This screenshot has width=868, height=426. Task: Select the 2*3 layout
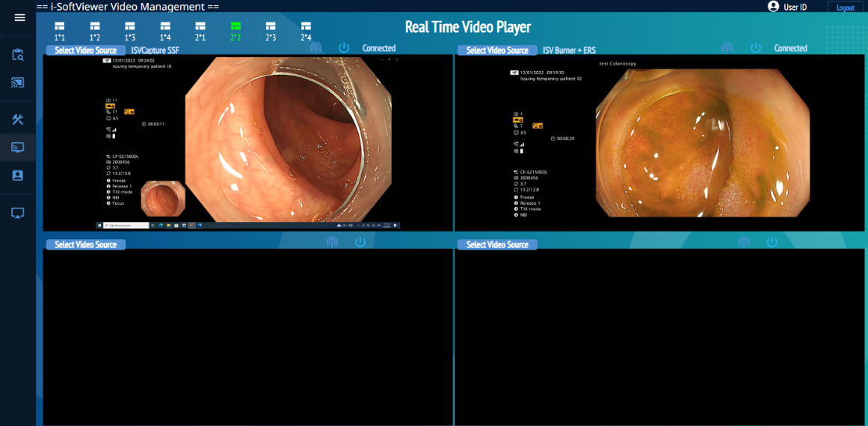pyautogui.click(x=271, y=31)
